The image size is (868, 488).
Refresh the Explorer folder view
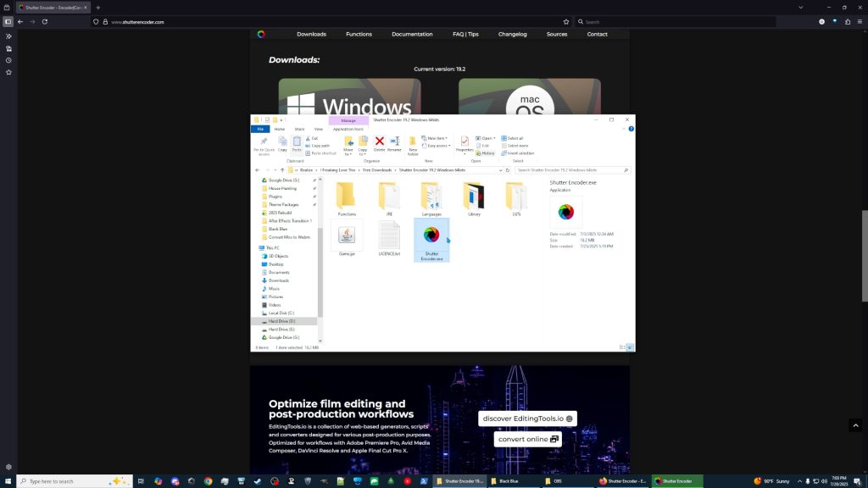coord(508,169)
